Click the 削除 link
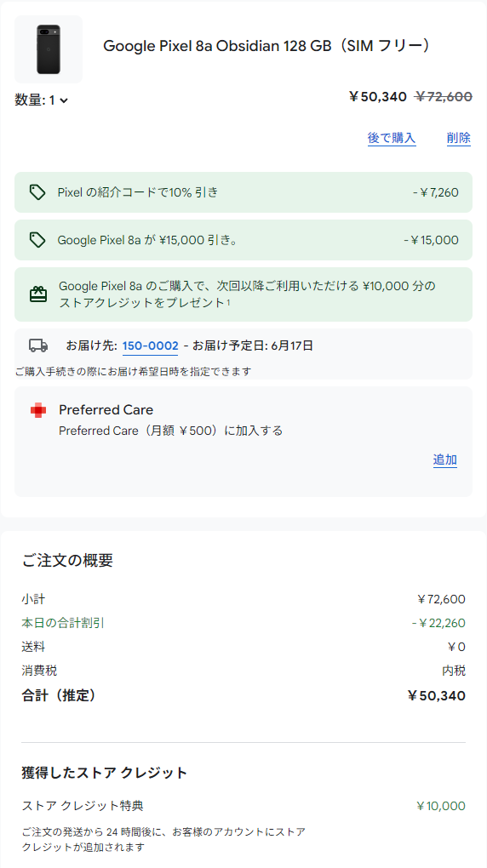This screenshot has width=487, height=868. [x=459, y=138]
